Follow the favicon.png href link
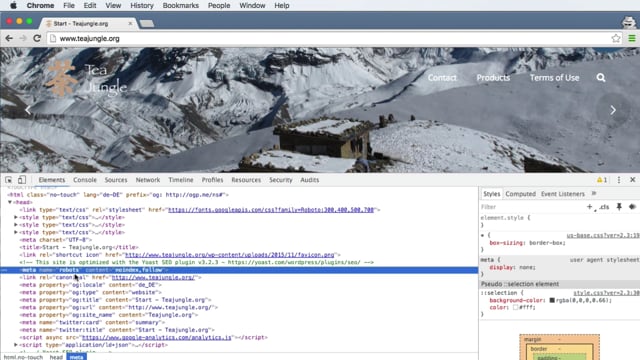 (x=229, y=255)
